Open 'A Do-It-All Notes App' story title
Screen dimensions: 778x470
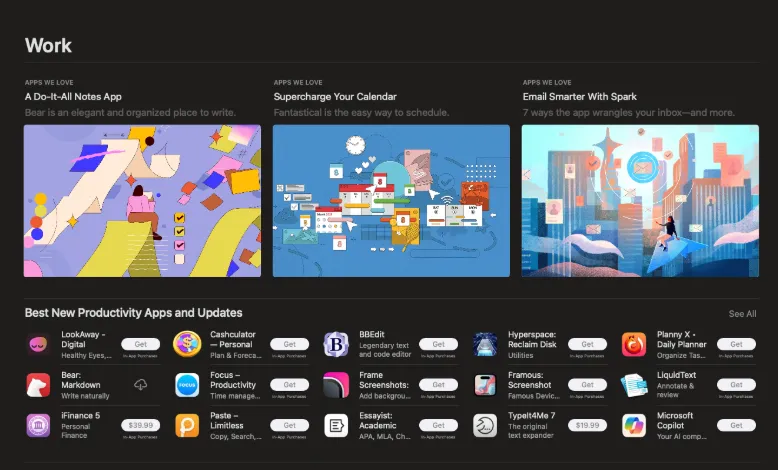pos(73,97)
